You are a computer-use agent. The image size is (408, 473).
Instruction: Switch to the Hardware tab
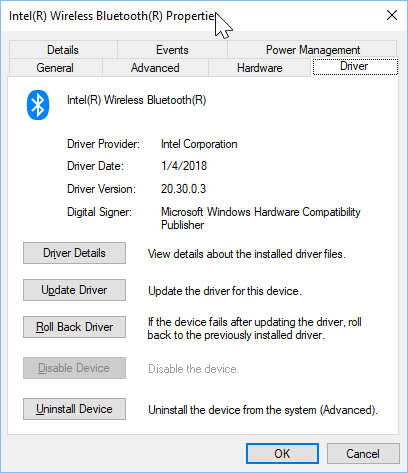259,68
